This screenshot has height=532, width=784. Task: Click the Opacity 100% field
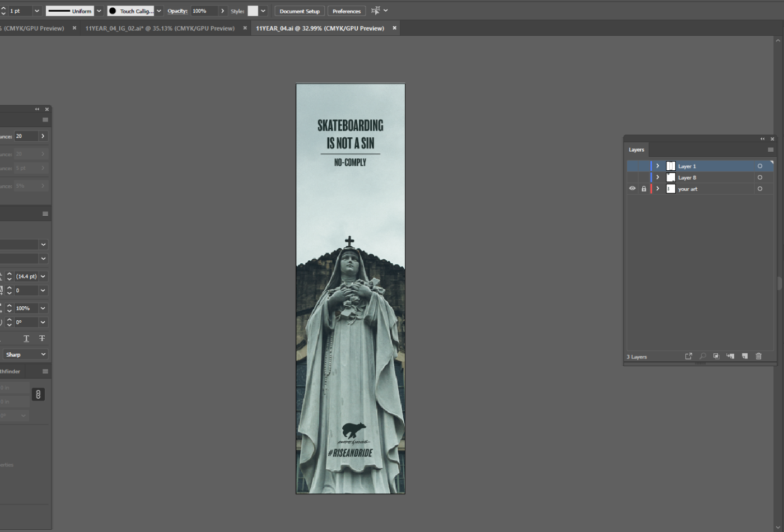(x=204, y=11)
